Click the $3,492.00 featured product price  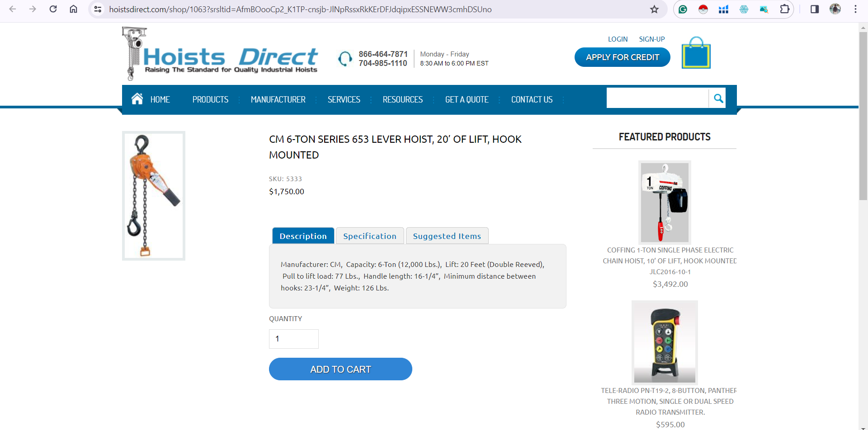pos(670,284)
